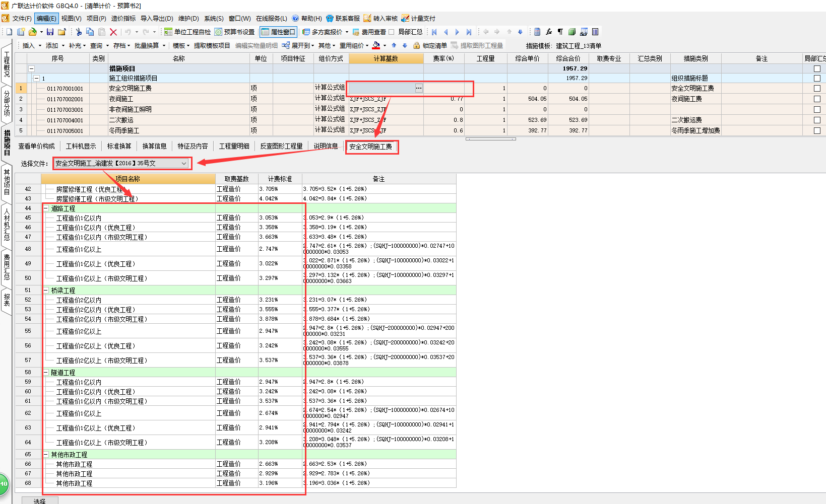Screen dimensions: 826x504
Task: Toggle the 属性窗口 properties window button
Action: click(278, 32)
